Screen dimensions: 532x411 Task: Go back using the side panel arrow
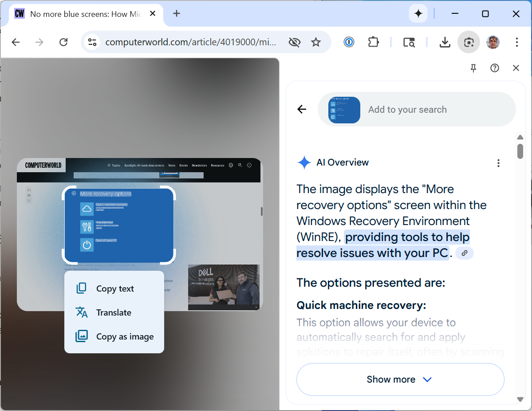[x=302, y=110]
